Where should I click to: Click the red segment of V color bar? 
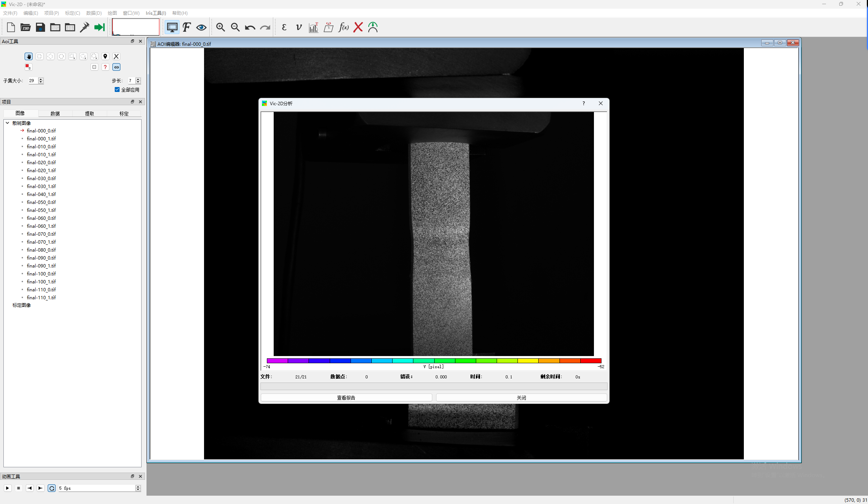[591, 361]
